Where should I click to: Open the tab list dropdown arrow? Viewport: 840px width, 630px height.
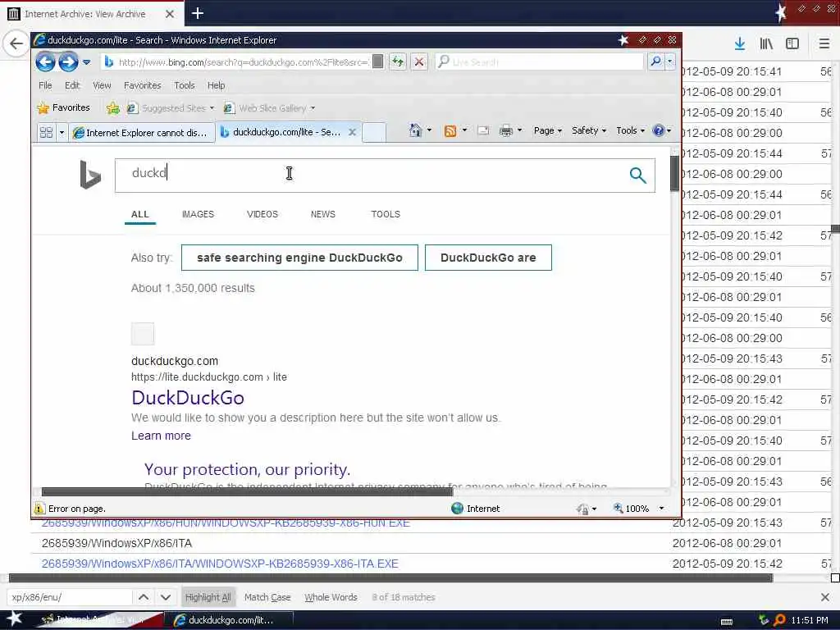62,132
